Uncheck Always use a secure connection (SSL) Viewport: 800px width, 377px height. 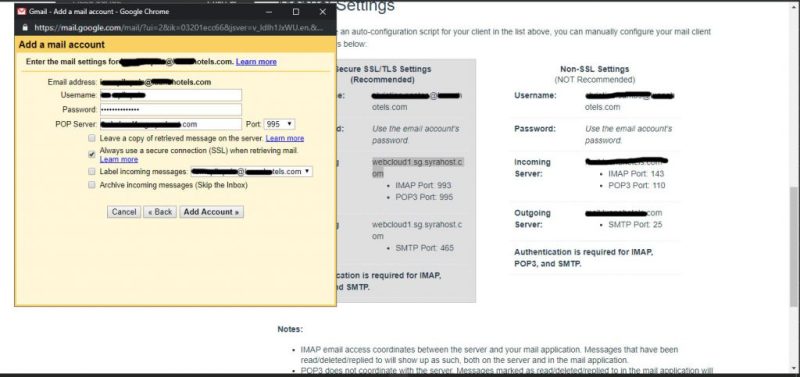[92, 154]
